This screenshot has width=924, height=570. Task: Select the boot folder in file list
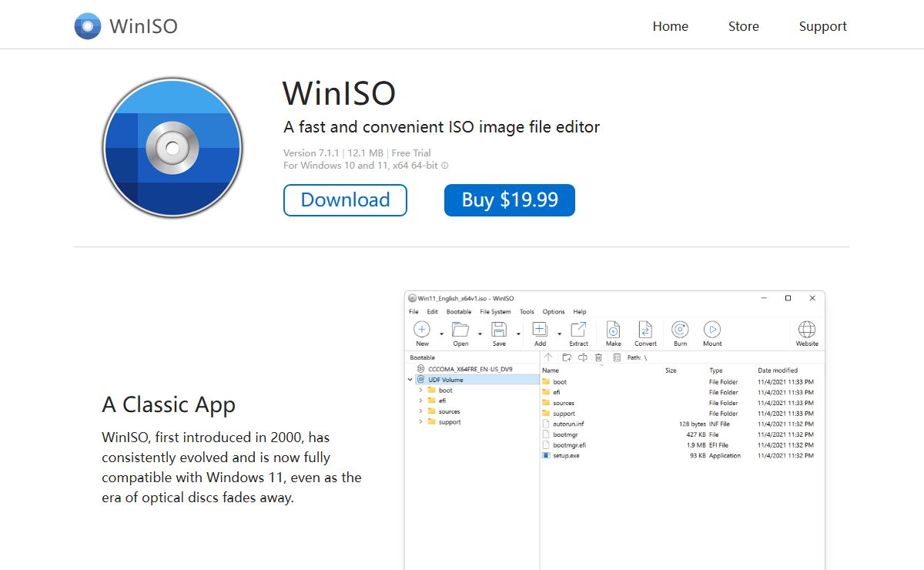(560, 382)
